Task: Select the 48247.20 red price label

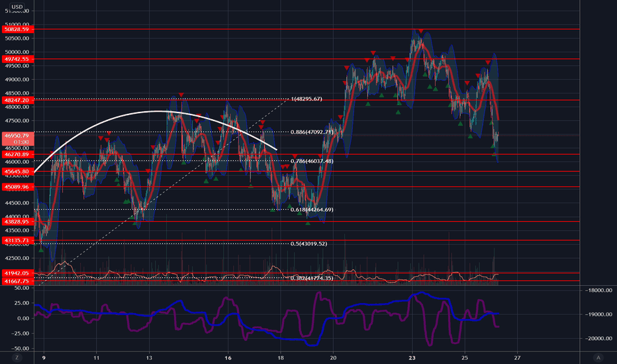Action: (x=18, y=101)
